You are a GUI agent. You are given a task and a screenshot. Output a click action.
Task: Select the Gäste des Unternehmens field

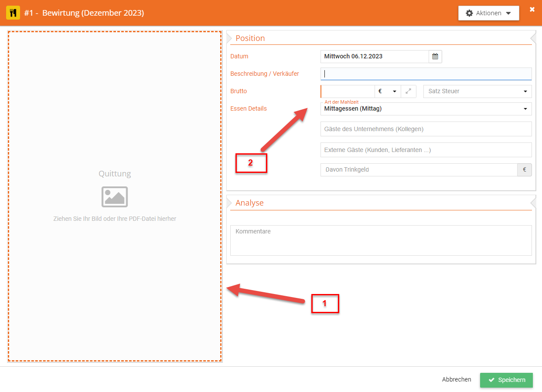[426, 129]
